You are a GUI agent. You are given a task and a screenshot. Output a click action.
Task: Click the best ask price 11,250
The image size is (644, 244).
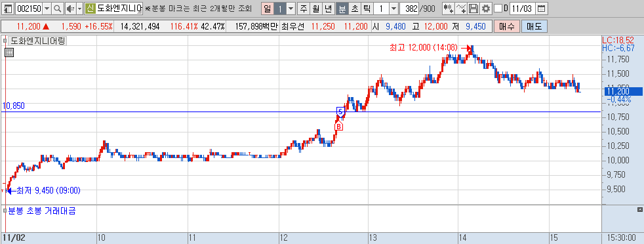(x=323, y=27)
